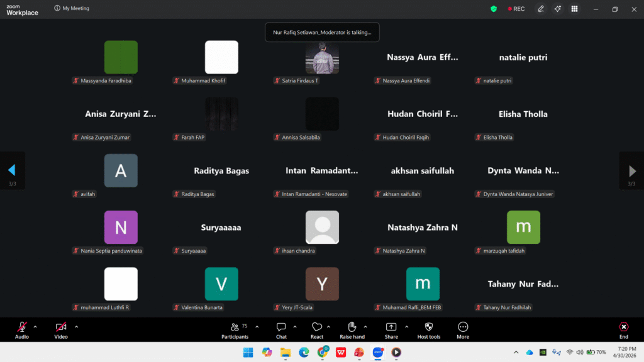
Task: Open My Meeting info
Action: tap(72, 8)
